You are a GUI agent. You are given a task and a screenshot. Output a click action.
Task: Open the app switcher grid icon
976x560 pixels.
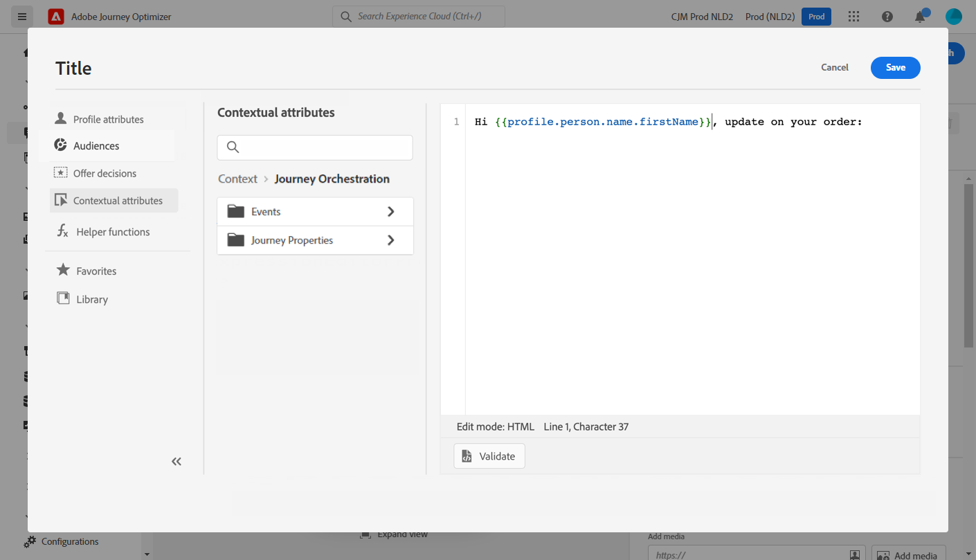pos(853,17)
